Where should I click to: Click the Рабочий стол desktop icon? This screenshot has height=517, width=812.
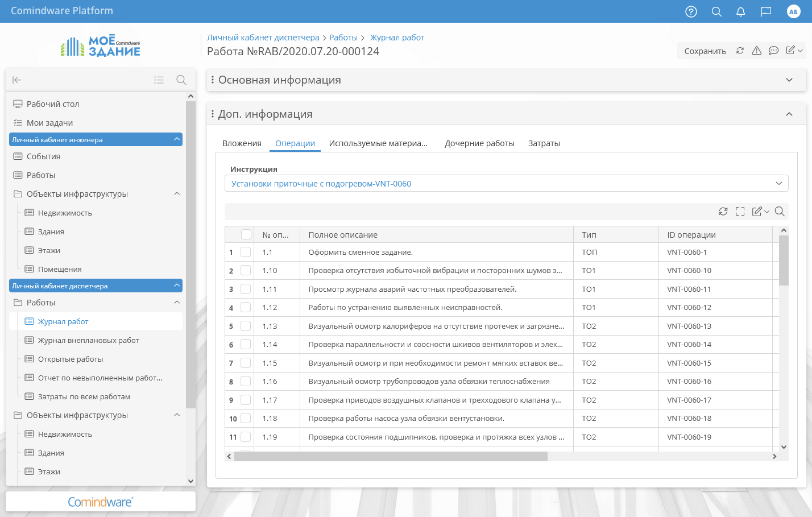point(18,104)
